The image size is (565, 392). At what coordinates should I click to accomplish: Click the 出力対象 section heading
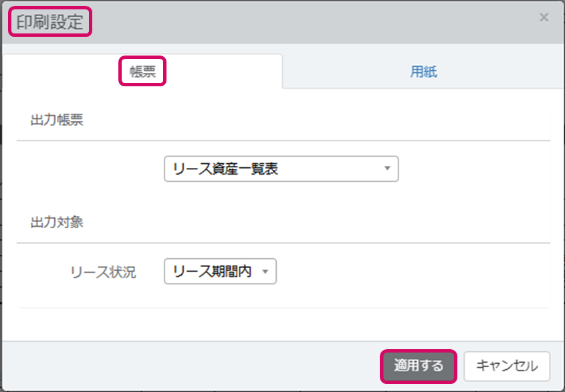[57, 223]
